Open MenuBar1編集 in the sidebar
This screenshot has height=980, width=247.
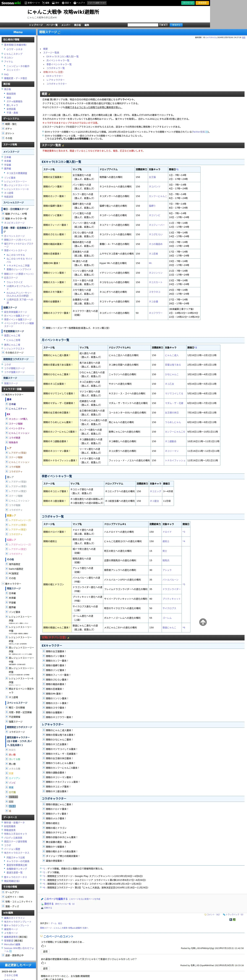(12, 944)
